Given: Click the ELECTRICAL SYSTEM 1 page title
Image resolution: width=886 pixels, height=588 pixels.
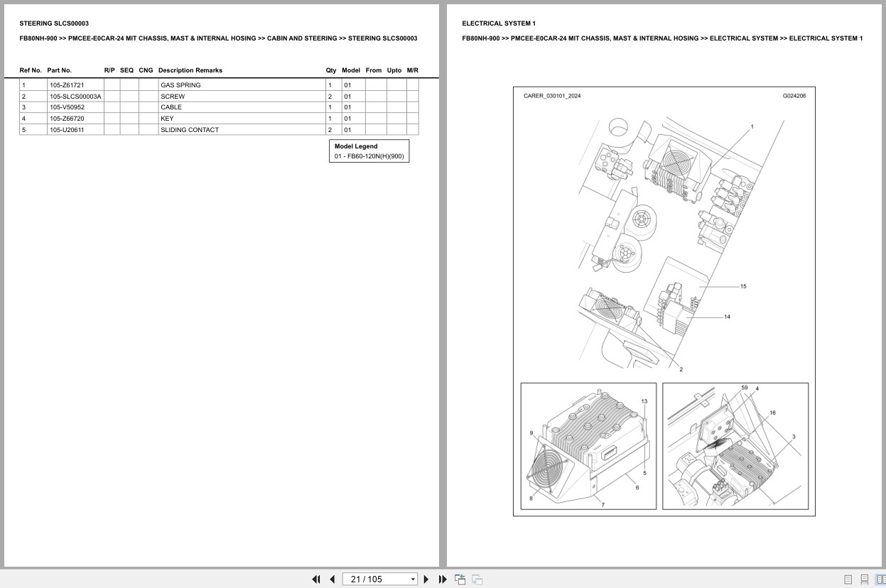Looking at the screenshot, I should pyautogui.click(x=499, y=23).
